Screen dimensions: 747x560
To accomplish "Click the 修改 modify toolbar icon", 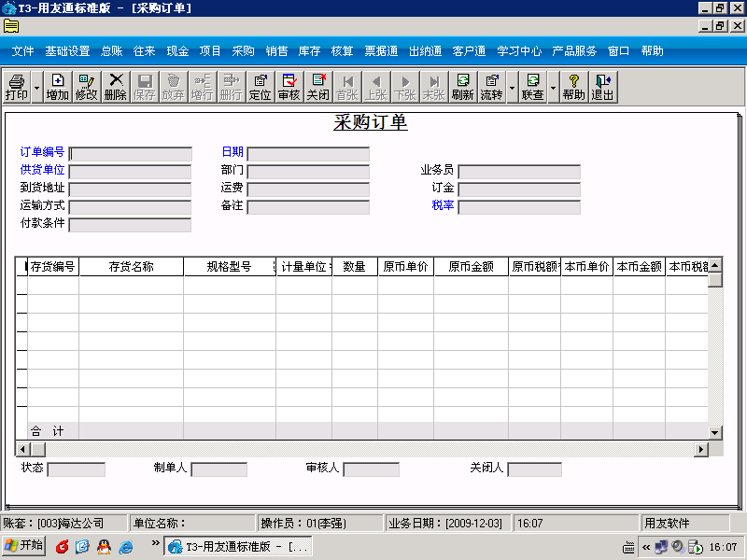I will click(86, 87).
